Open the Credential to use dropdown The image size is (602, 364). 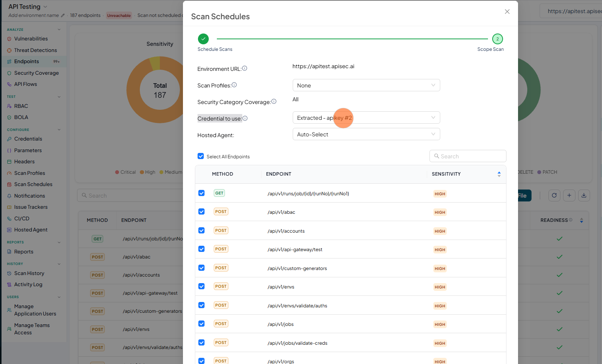pos(366,117)
